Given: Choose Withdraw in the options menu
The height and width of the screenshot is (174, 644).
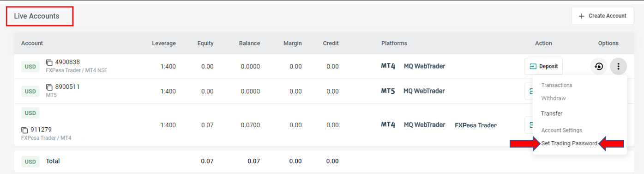Looking at the screenshot, I should pyautogui.click(x=554, y=98).
